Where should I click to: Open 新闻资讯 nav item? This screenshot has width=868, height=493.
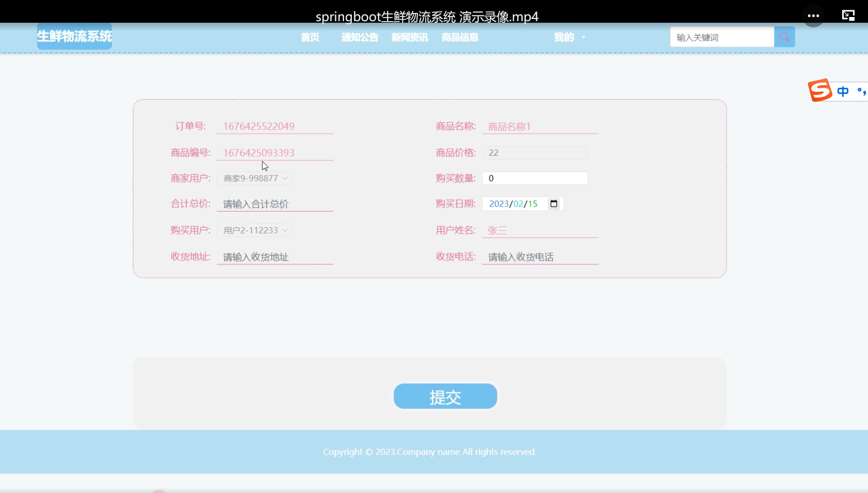(410, 37)
